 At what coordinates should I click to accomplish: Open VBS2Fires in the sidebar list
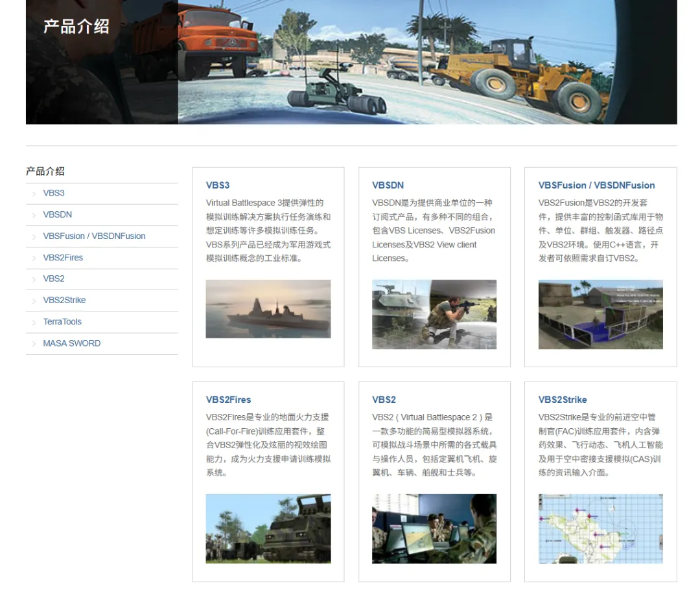click(63, 257)
